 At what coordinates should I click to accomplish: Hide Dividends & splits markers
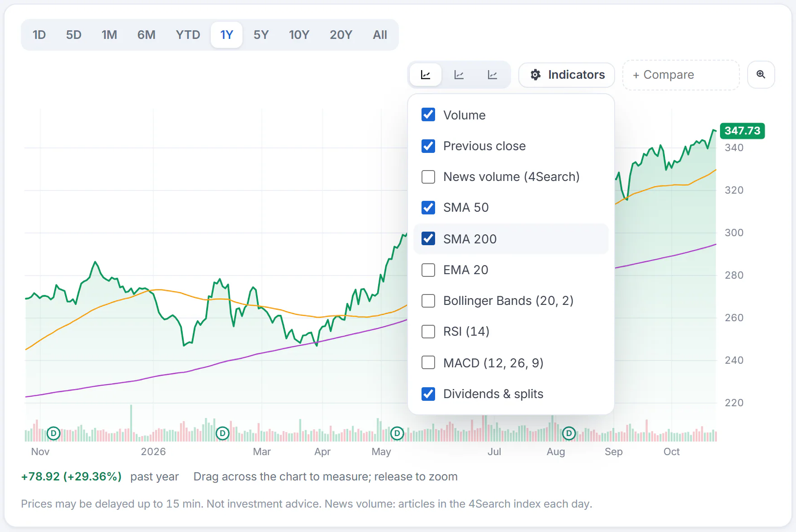[428, 394]
